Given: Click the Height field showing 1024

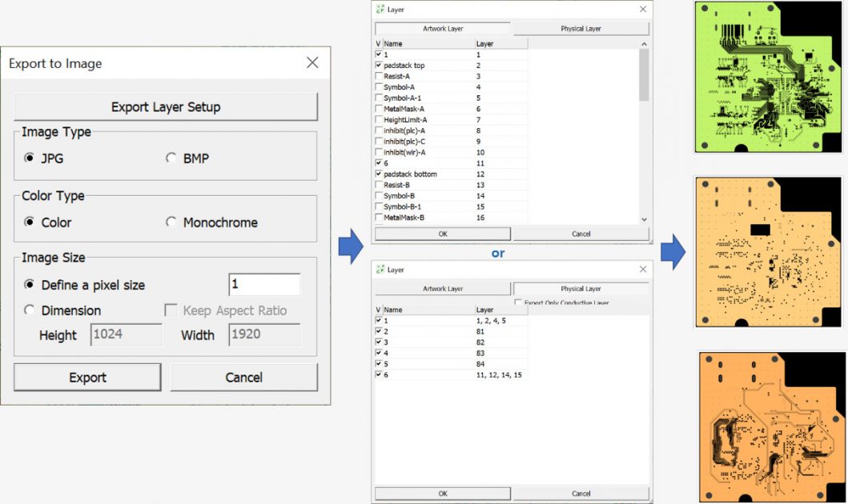Looking at the screenshot, I should 127,334.
